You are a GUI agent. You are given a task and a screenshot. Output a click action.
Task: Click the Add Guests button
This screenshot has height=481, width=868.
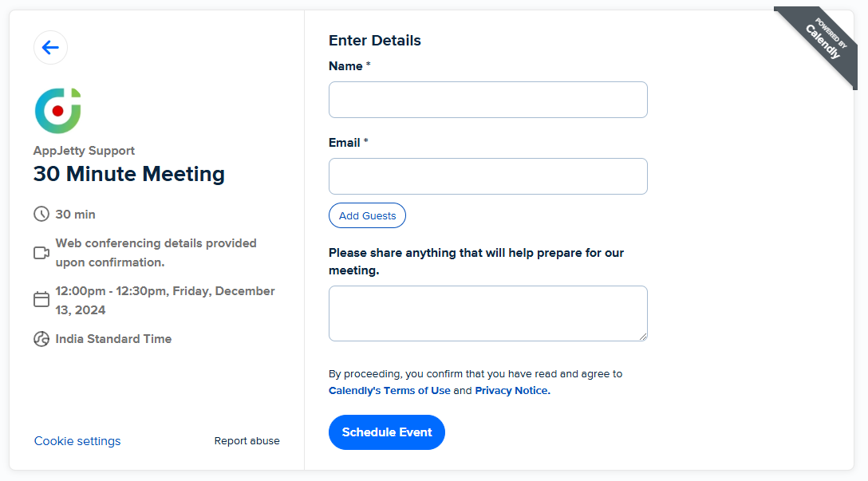coord(367,215)
